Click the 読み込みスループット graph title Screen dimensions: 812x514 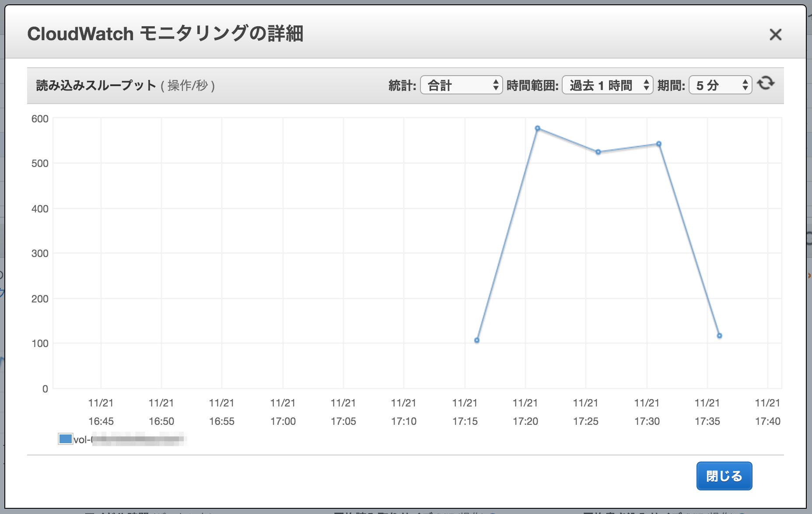96,85
